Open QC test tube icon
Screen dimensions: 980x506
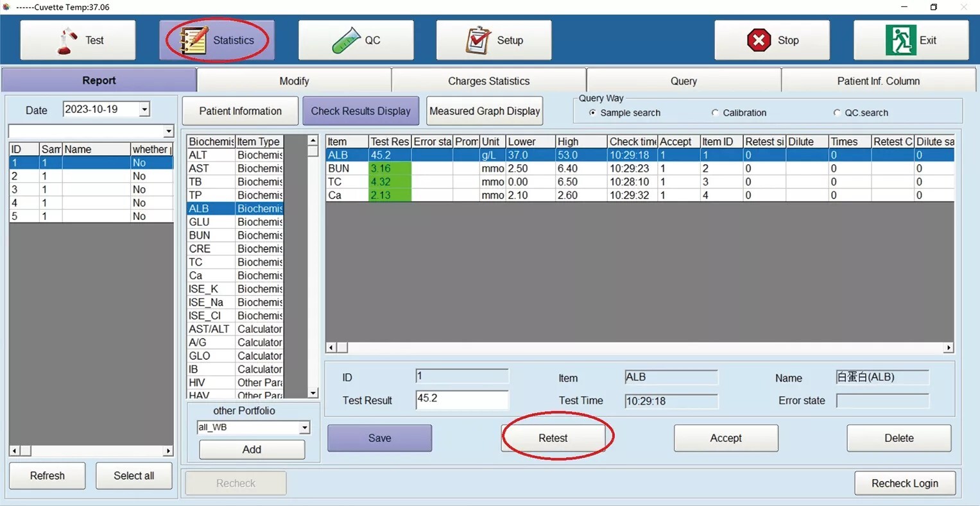point(345,40)
